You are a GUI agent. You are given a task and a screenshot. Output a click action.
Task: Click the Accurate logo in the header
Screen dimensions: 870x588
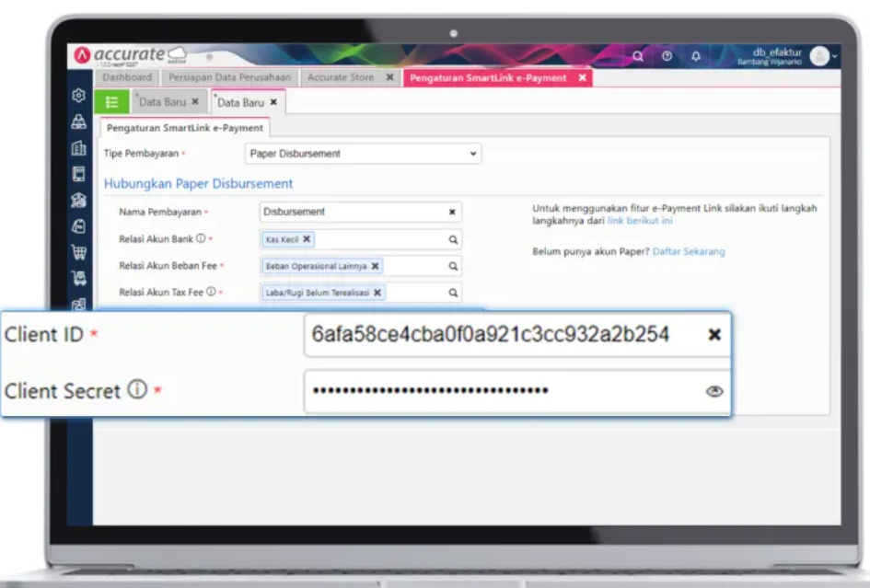131,55
